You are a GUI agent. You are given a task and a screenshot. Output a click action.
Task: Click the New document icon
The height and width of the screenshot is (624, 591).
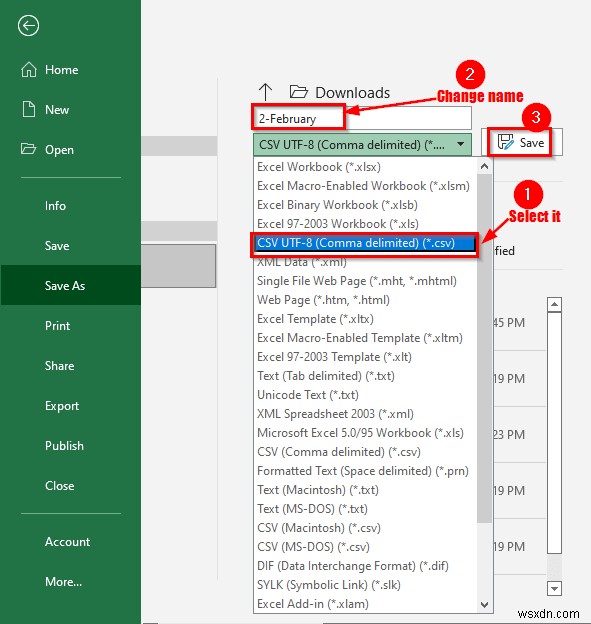click(x=29, y=109)
